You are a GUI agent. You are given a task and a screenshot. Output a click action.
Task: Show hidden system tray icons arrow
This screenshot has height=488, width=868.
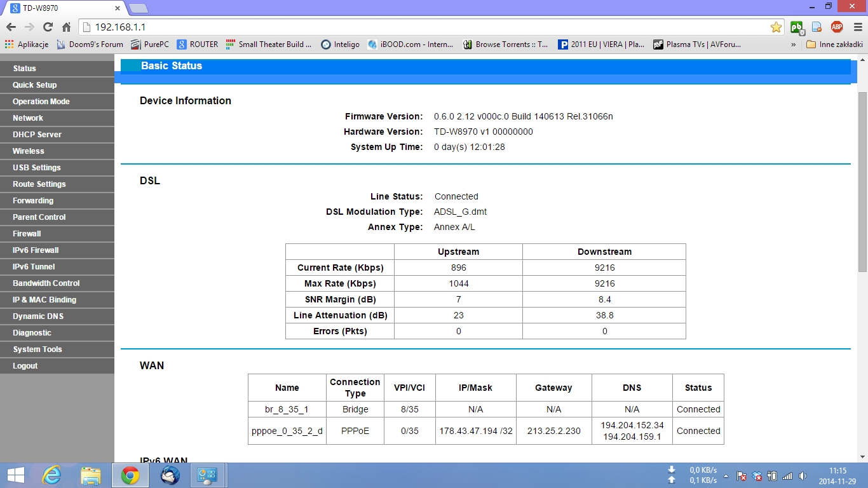(x=726, y=475)
